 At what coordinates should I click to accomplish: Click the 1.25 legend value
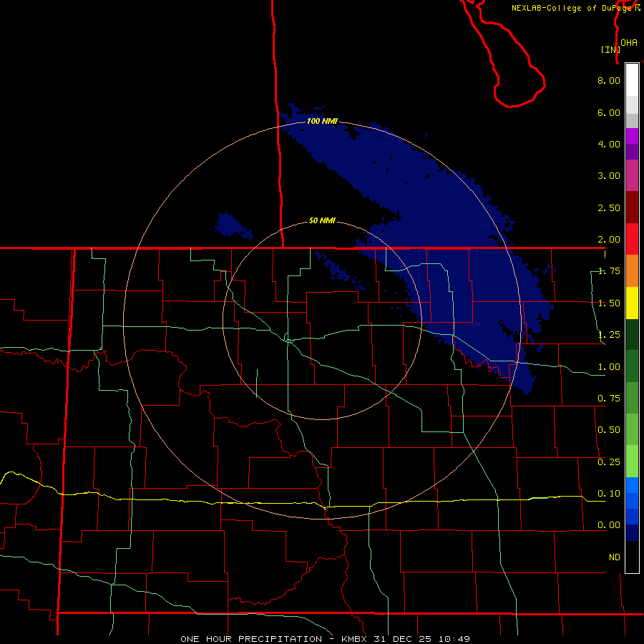[x=609, y=335]
